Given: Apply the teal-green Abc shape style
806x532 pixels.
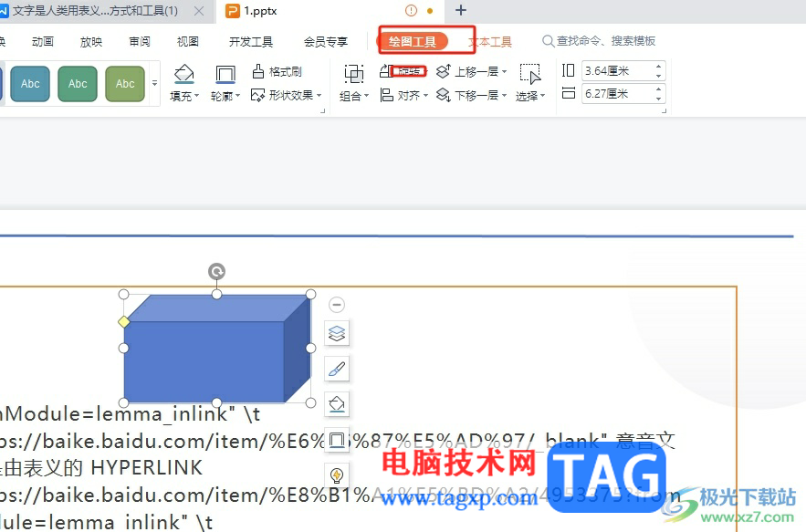Looking at the screenshot, I should (78, 84).
